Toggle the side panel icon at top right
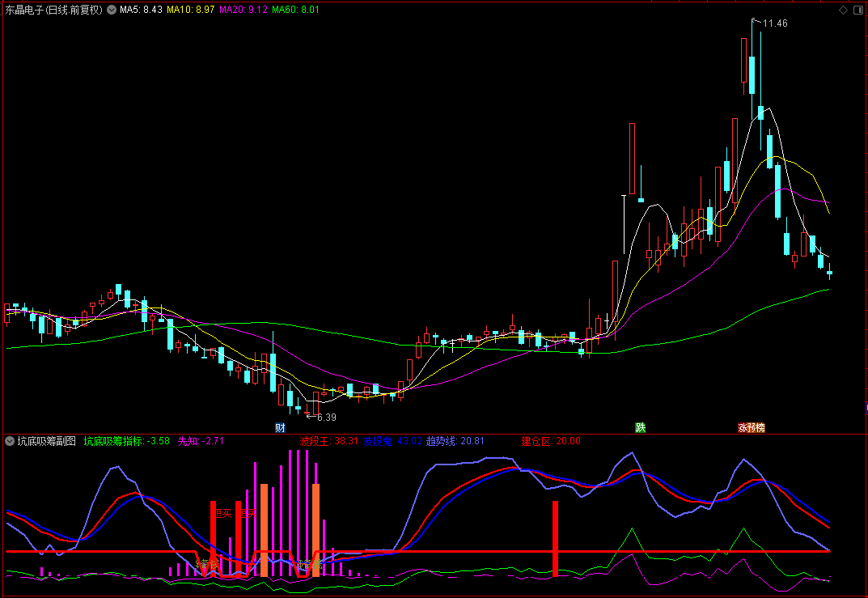Viewport: 868px width, 598px height. 858,10
